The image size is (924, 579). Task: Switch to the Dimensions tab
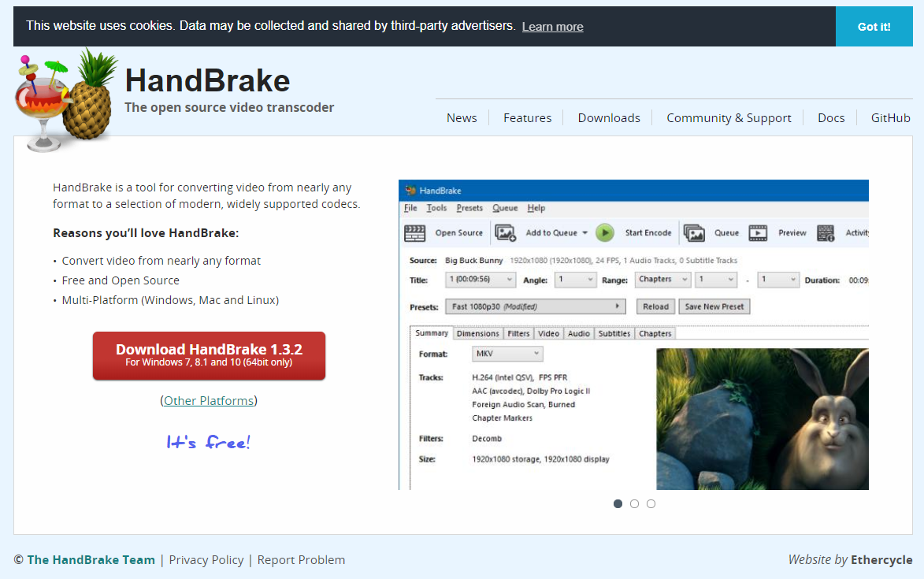478,334
